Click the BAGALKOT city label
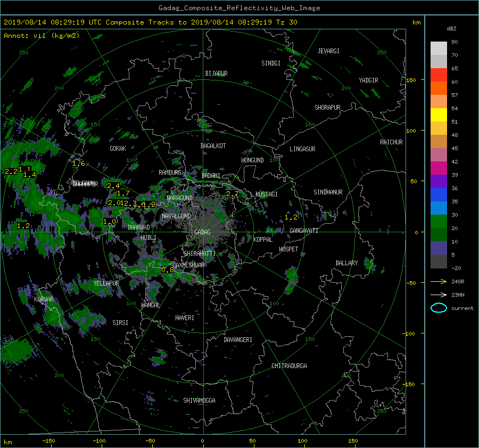The height and width of the screenshot is (448, 479). click(x=213, y=146)
